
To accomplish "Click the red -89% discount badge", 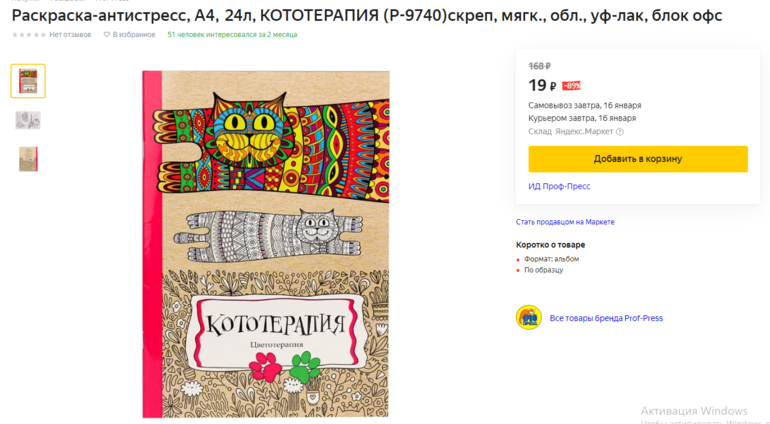I will (x=571, y=86).
